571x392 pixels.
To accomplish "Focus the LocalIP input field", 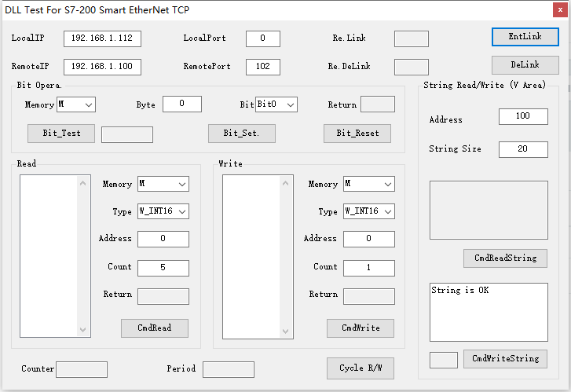I will 102,38.
